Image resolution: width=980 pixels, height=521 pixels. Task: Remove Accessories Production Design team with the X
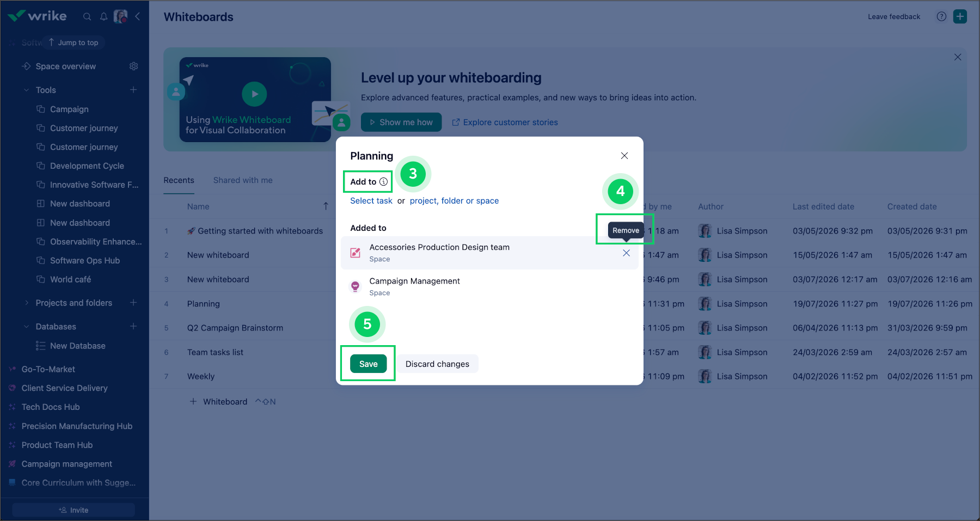click(x=626, y=253)
